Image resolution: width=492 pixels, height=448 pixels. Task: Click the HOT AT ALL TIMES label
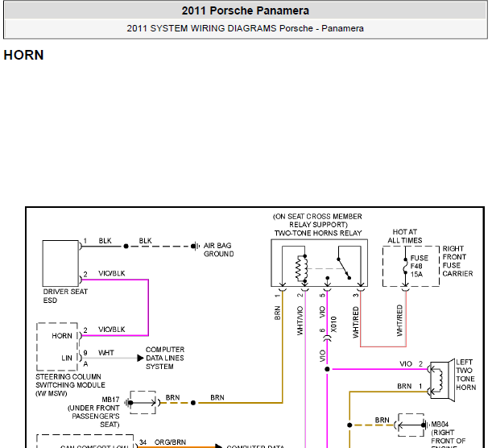pyautogui.click(x=405, y=236)
